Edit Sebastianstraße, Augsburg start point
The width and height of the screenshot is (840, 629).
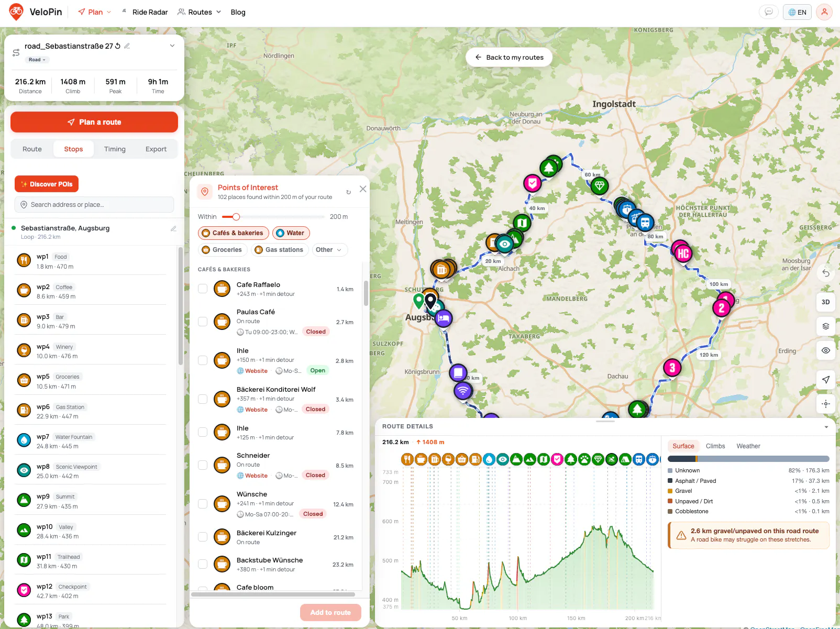click(x=173, y=229)
